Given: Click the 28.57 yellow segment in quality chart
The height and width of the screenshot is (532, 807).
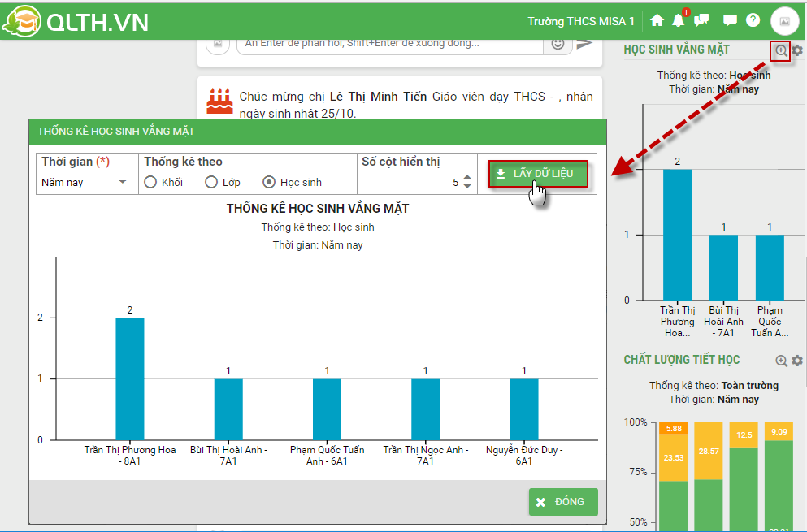Looking at the screenshot, I should (708, 452).
